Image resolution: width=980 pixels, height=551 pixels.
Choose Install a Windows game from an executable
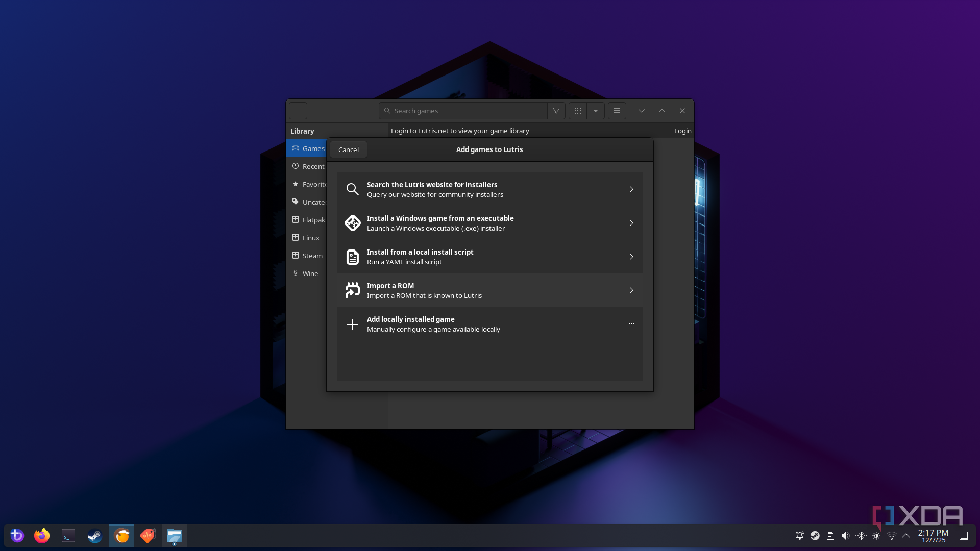[x=489, y=223]
